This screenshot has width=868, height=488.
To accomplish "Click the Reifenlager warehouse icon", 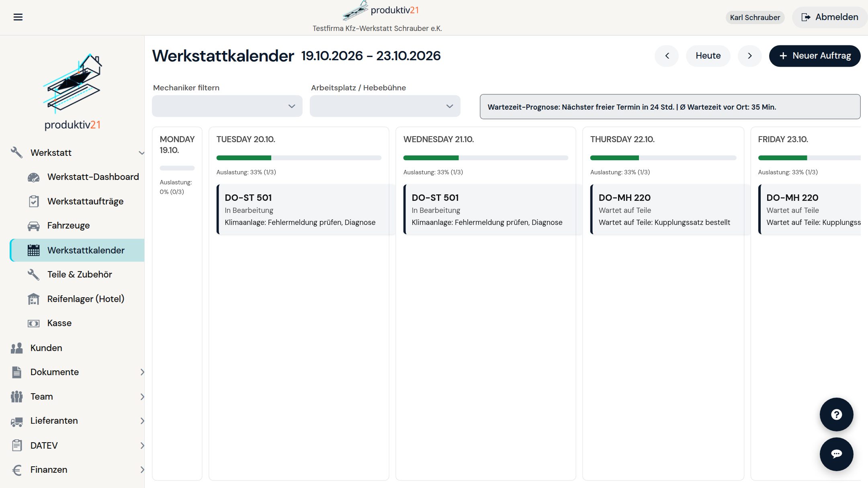I will tap(34, 299).
